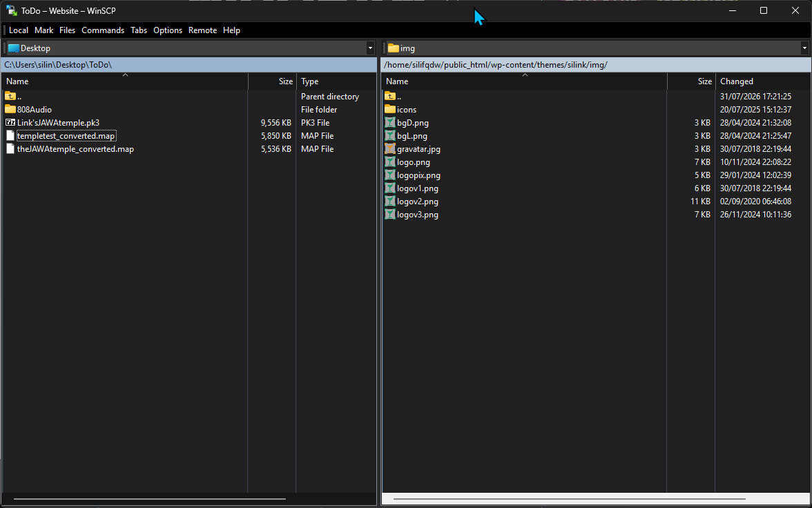Sort remote files by Name column header

525,81
